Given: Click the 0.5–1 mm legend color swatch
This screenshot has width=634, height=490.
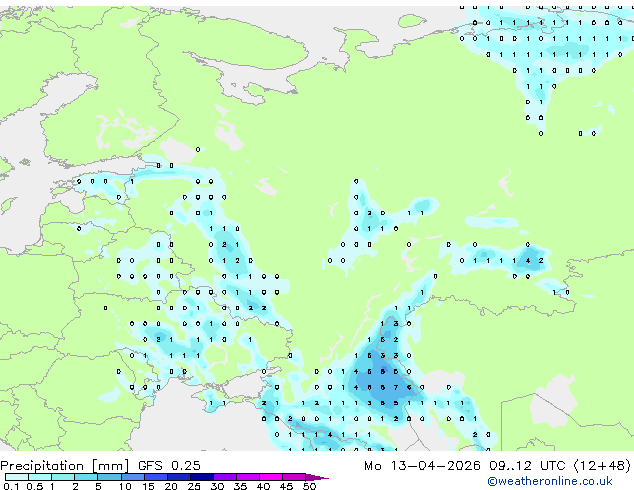Looking at the screenshot, I should (40, 477).
